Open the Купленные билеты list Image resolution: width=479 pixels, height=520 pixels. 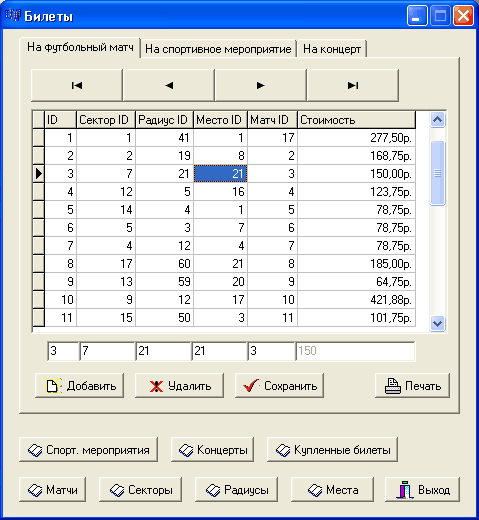tap(332, 450)
